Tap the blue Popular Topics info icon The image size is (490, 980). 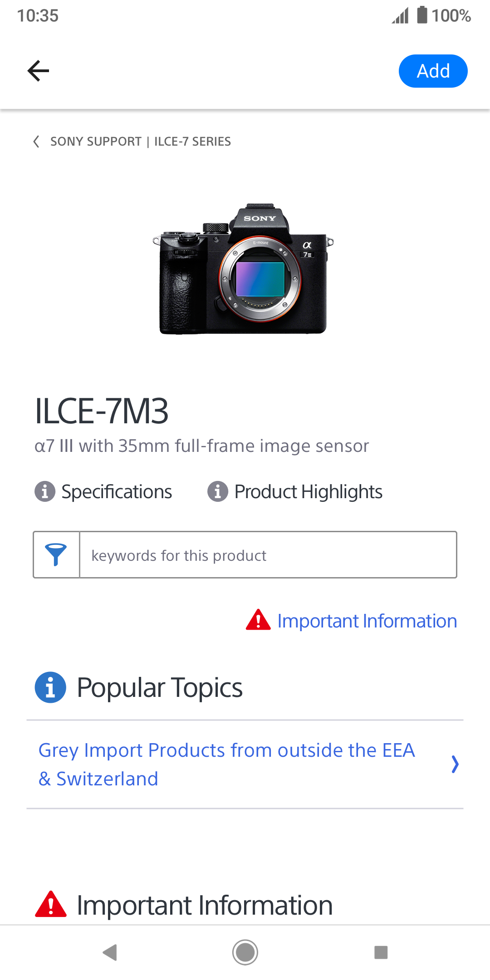[x=50, y=687]
